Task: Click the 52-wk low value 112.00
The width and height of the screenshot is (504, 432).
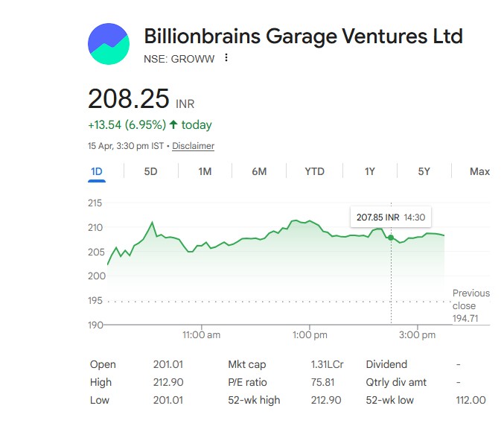Action: coord(470,400)
